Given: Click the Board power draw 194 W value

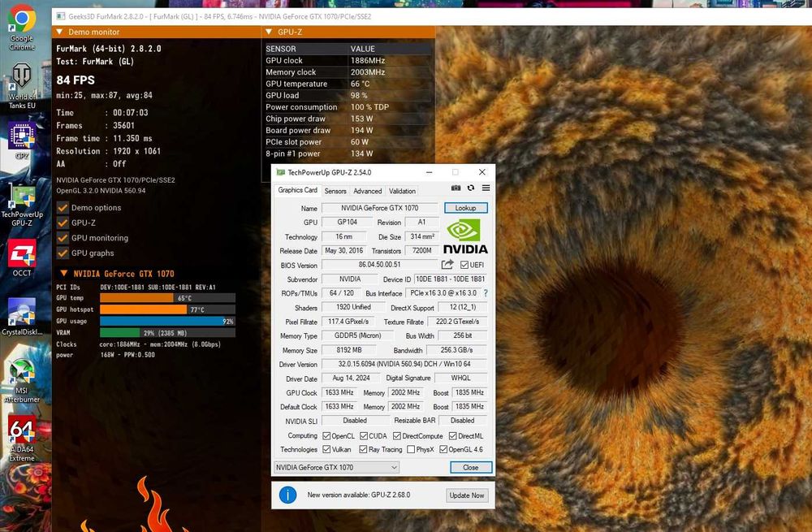Looking at the screenshot, I should (x=361, y=131).
